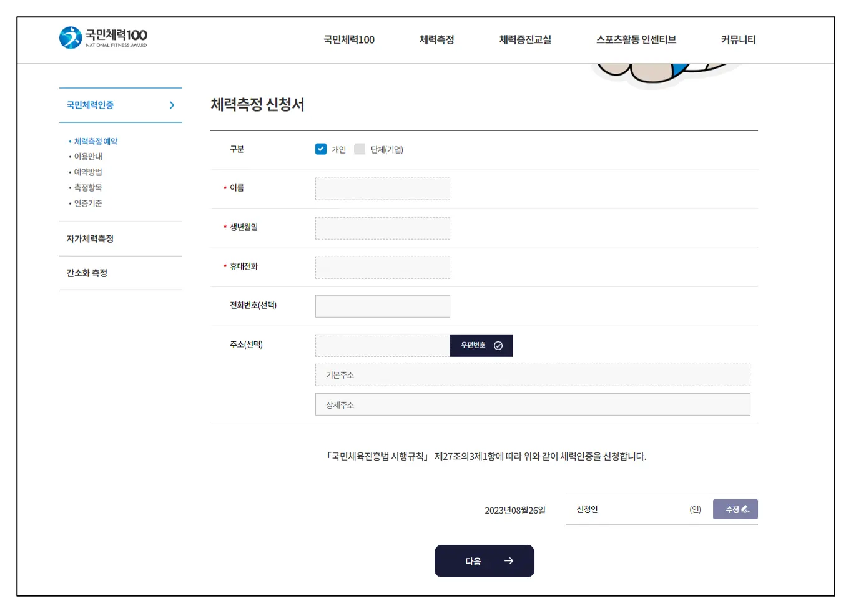
Task: Open the 커뮤니티 navigation menu
Action: [x=737, y=39]
